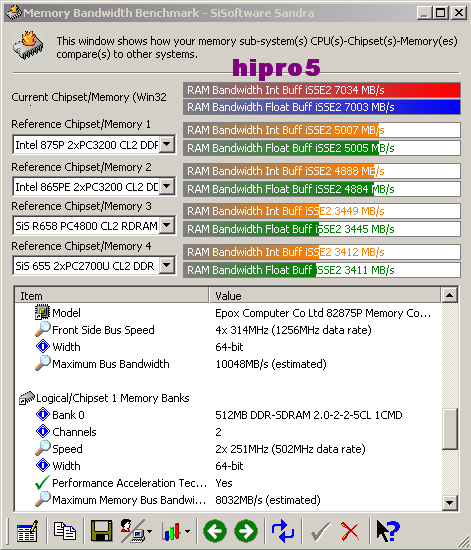Select the Intel 865PE 2xPC3200 combo box
Image resolution: width=471 pixels, height=550 pixels.
94,187
